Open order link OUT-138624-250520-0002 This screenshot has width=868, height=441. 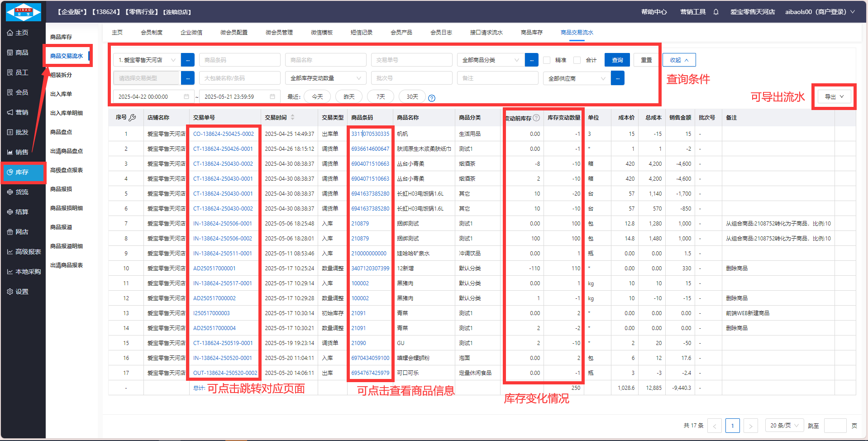(225, 373)
